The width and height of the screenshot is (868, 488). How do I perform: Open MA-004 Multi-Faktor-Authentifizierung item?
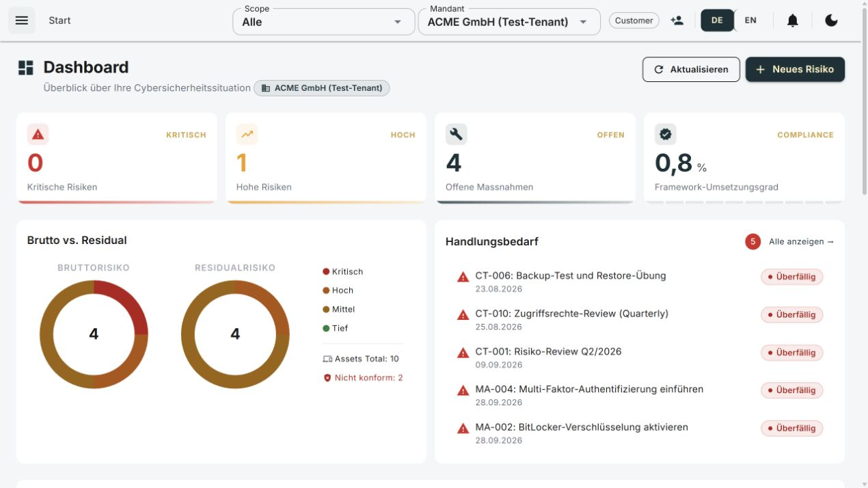coord(640,394)
